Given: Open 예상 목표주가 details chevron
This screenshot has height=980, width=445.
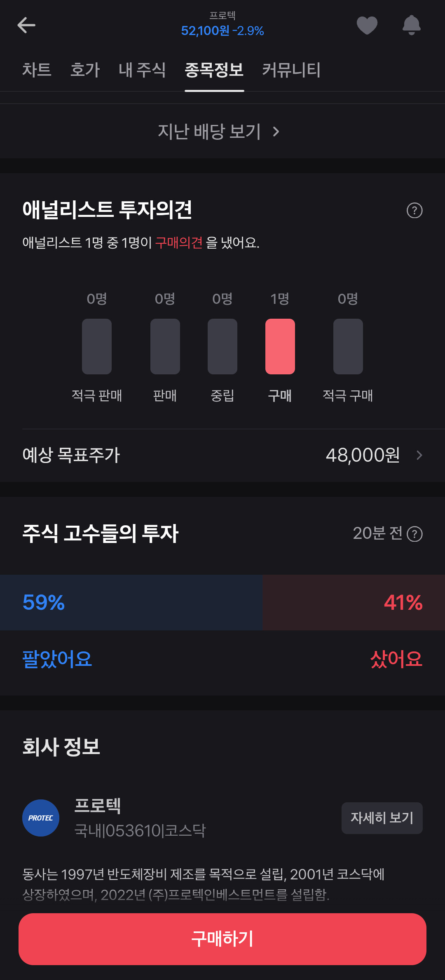Looking at the screenshot, I should point(419,455).
